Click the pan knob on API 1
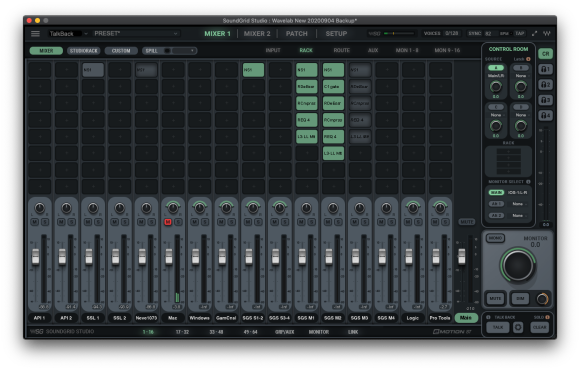Screen dimensions: 580x370 pyautogui.click(x=40, y=208)
